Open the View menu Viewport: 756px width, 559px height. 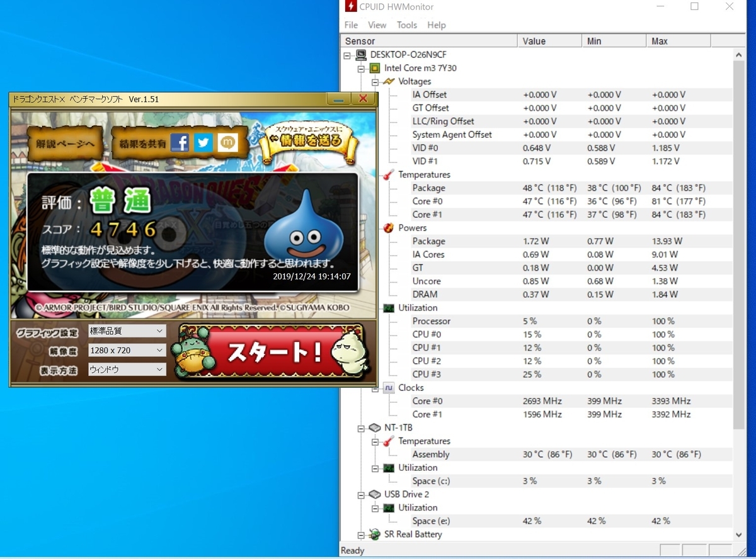(x=377, y=25)
